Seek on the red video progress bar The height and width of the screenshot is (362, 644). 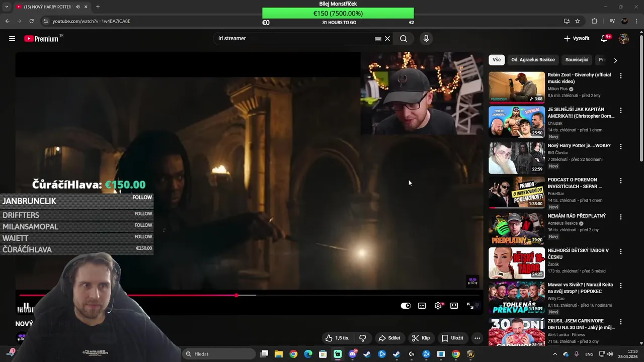(249, 295)
